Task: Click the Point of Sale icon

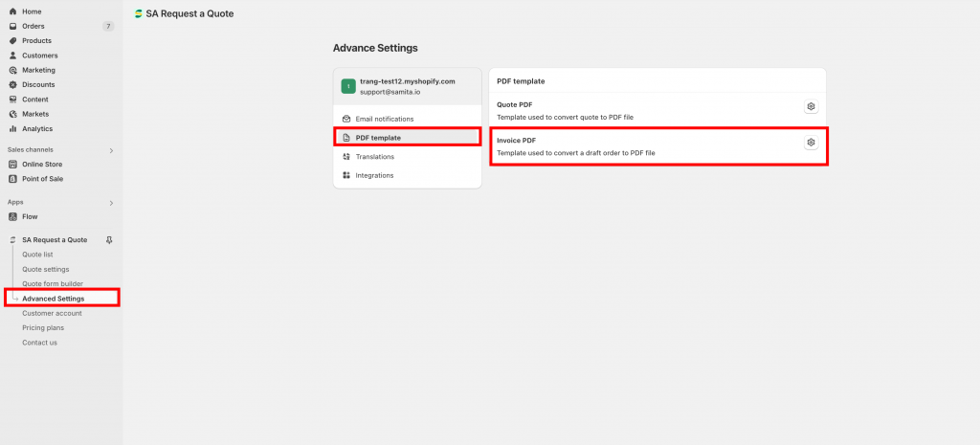Action: coord(12,179)
